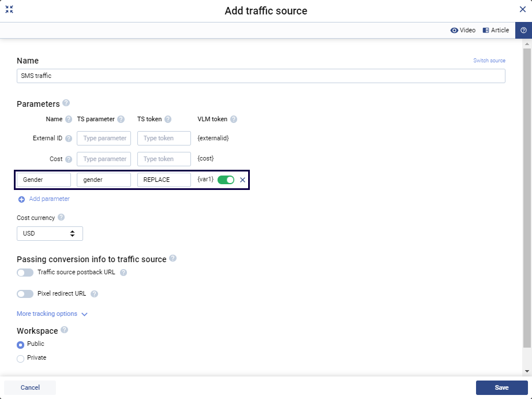The height and width of the screenshot is (399, 532).
Task: Click the plus icon to add a parameter
Action: tap(21, 199)
